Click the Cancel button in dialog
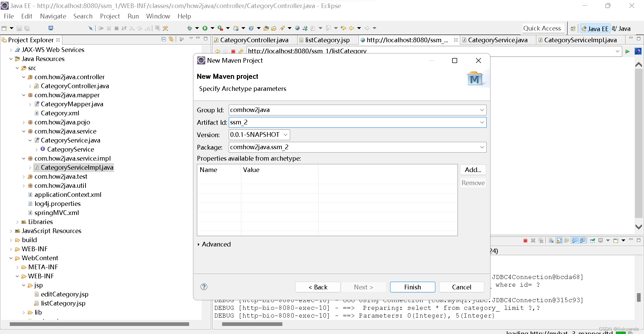This screenshot has height=334, width=644. coord(462,287)
